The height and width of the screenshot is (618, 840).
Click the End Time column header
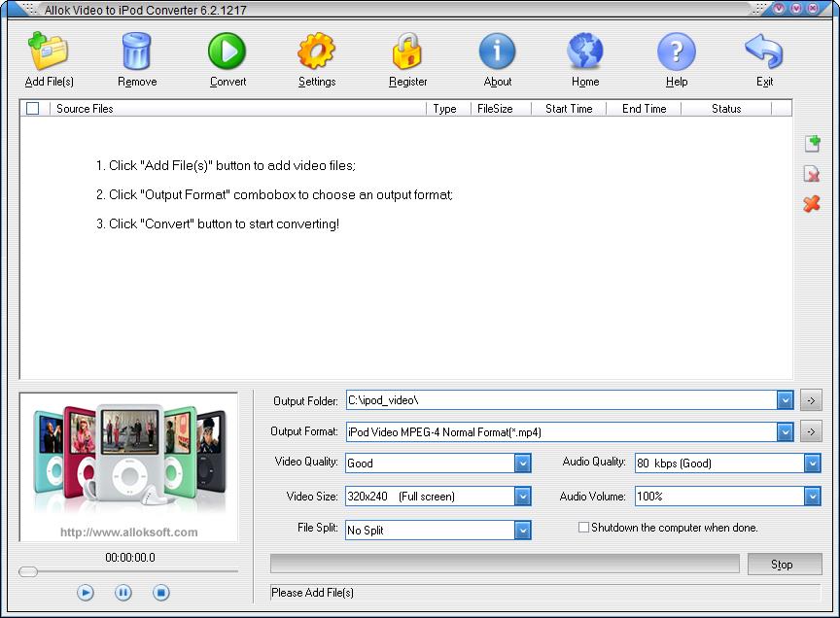(644, 108)
